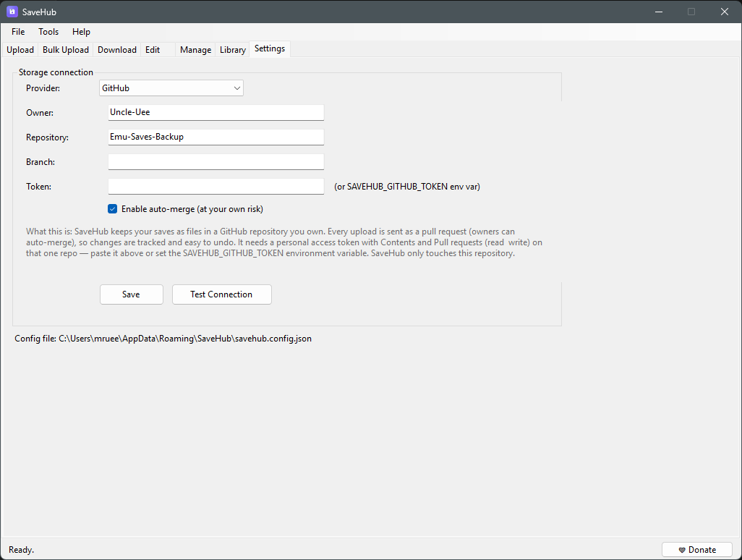Switch to the Library tab
The height and width of the screenshot is (560, 742).
232,50
